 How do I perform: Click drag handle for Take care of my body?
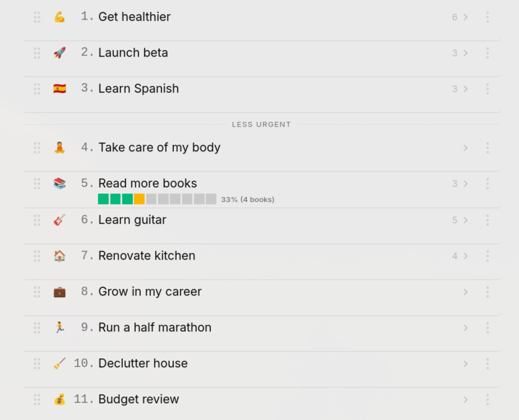click(37, 148)
